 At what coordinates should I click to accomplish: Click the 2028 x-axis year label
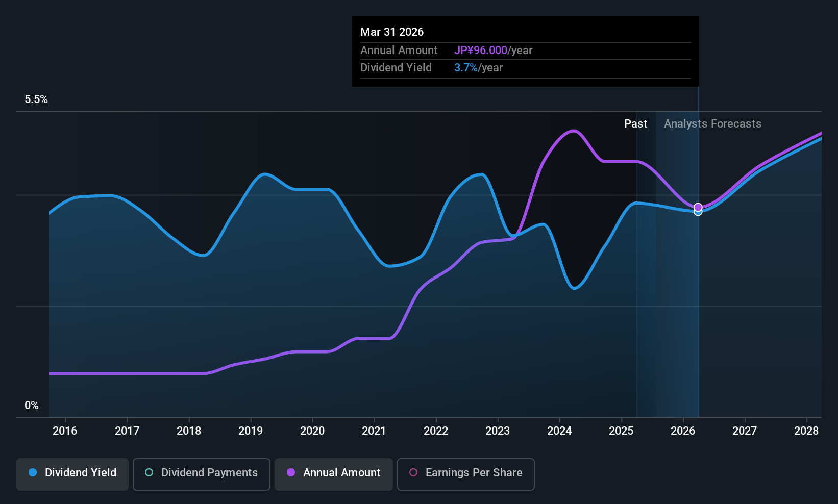[x=806, y=431]
